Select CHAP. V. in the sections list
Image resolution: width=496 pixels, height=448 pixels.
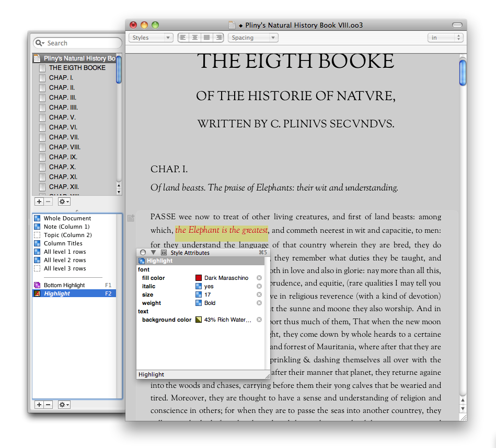pyautogui.click(x=62, y=117)
